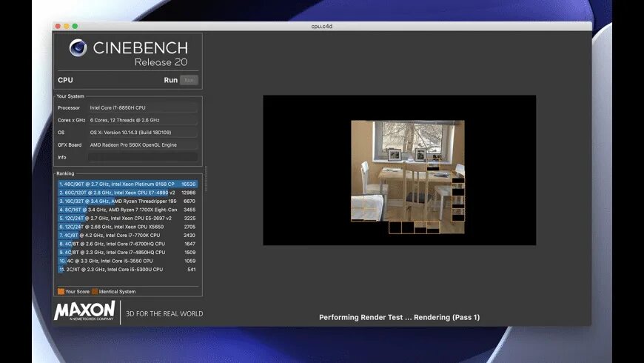
Task: Select ranking row 7 Intel Core i7-7700K
Action: click(x=127, y=236)
